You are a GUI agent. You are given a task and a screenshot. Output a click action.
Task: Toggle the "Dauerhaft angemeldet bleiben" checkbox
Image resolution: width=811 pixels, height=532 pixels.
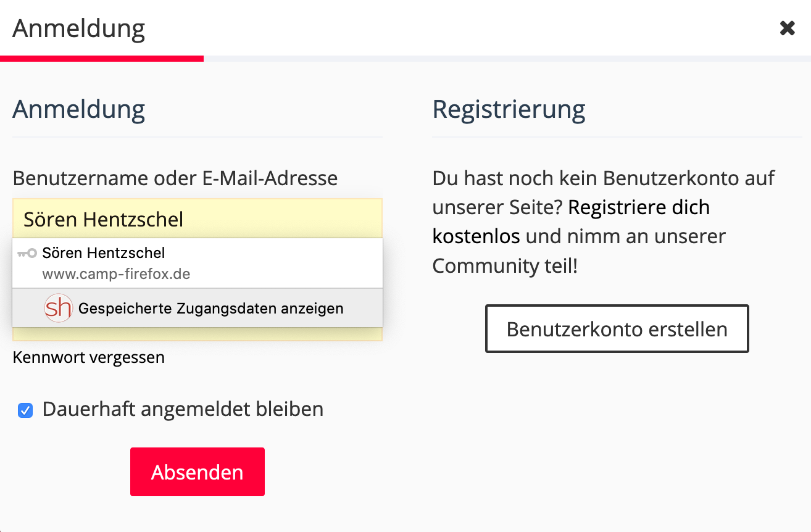(25, 410)
